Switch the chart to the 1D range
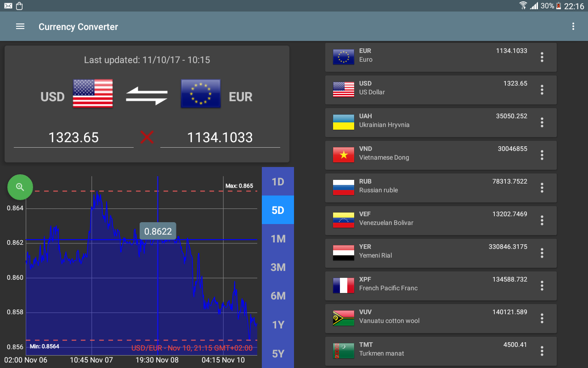 pyautogui.click(x=277, y=181)
